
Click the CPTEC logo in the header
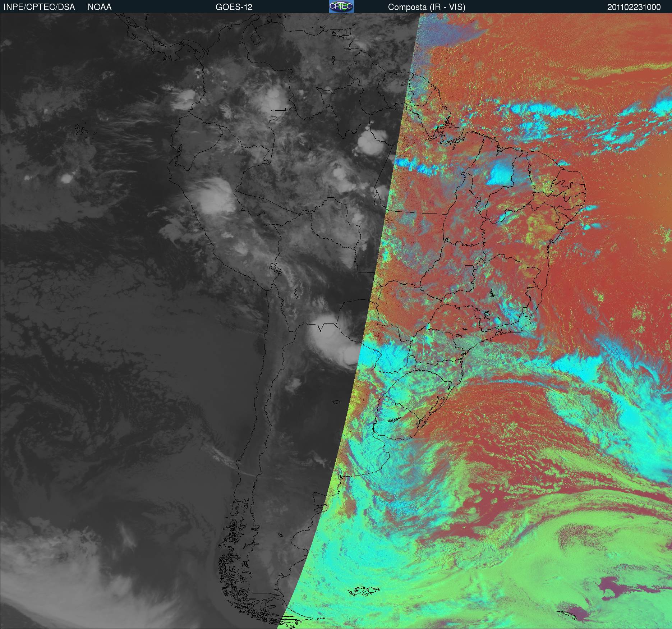coord(341,6)
